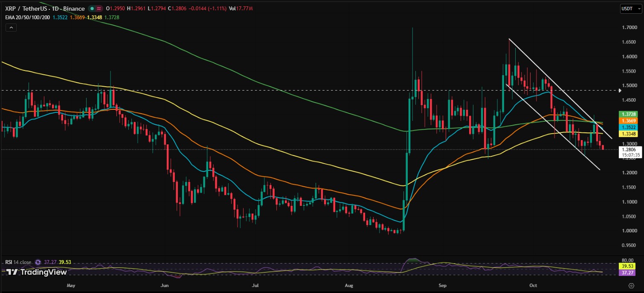Click the Aug label on time axis
The width and height of the screenshot is (644, 293).
tap(349, 284)
